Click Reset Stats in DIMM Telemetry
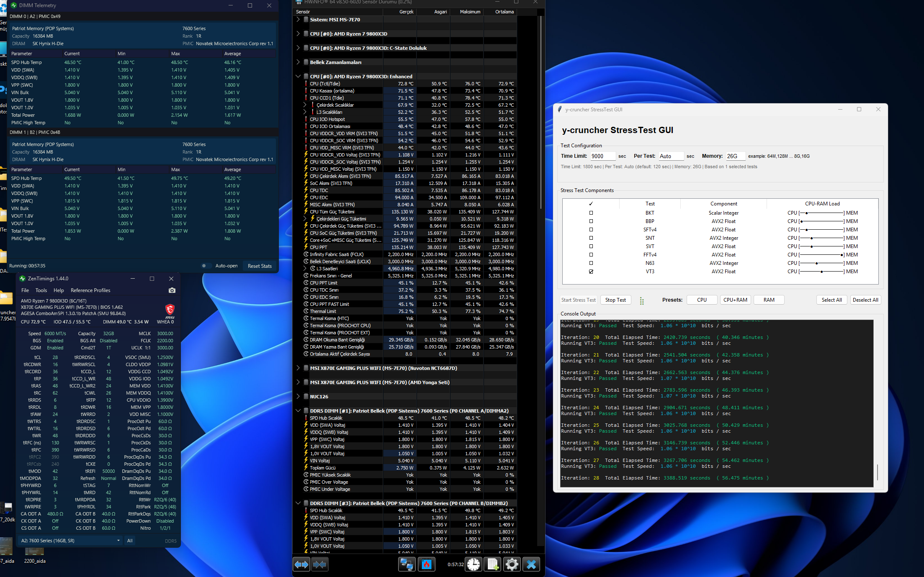 point(260,266)
